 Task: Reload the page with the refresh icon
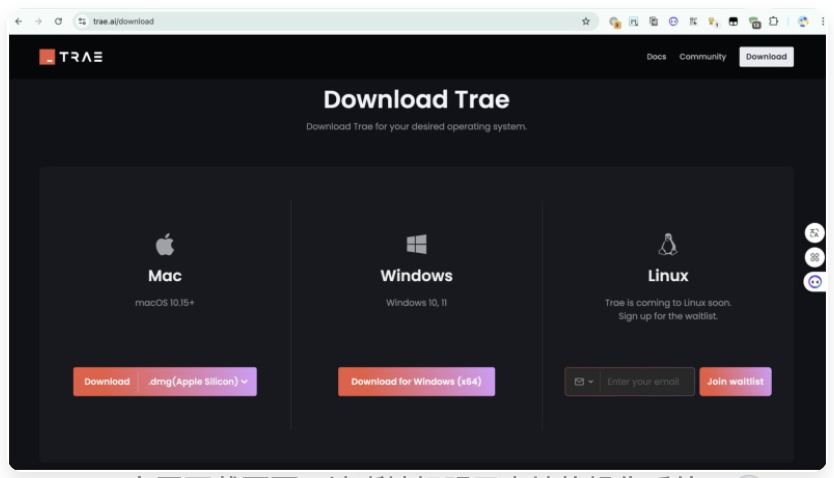(x=59, y=21)
